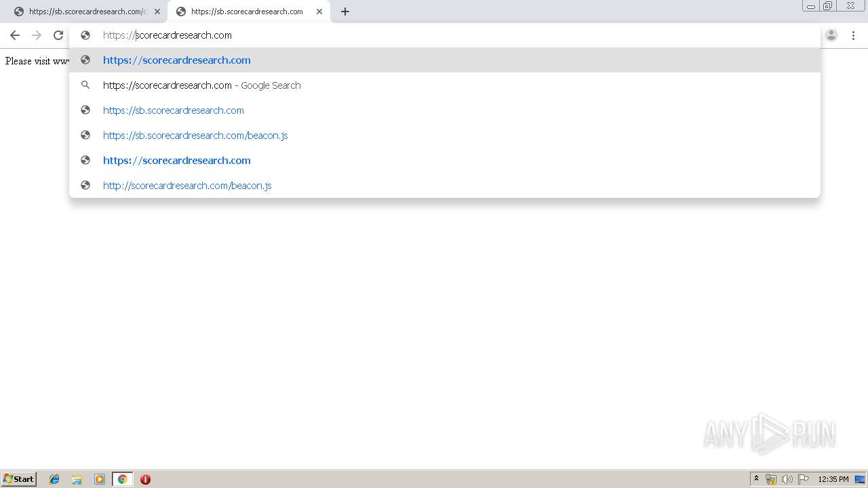The image size is (868, 488).
Task: Launch Internet Explorer from the taskbar
Action: pyautogui.click(x=54, y=479)
